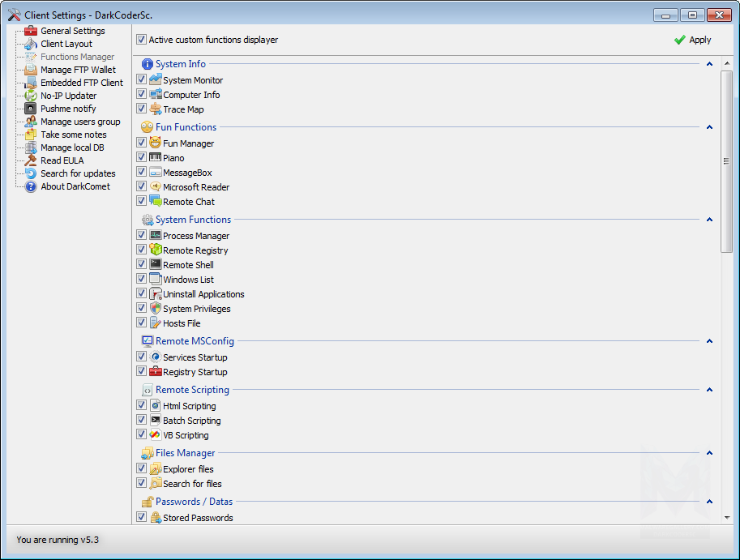Collapse the Remote Scripting section arrow
Screen dimensions: 740x560
(709, 390)
